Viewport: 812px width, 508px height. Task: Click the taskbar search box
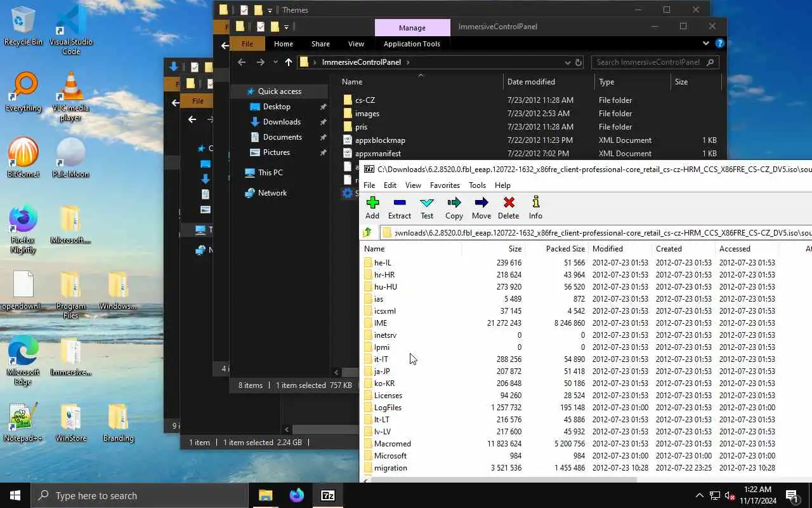click(x=140, y=495)
